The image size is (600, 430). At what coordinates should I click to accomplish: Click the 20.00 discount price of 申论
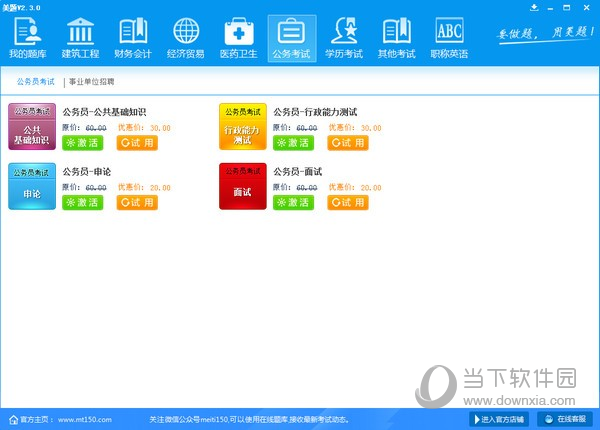pos(160,187)
